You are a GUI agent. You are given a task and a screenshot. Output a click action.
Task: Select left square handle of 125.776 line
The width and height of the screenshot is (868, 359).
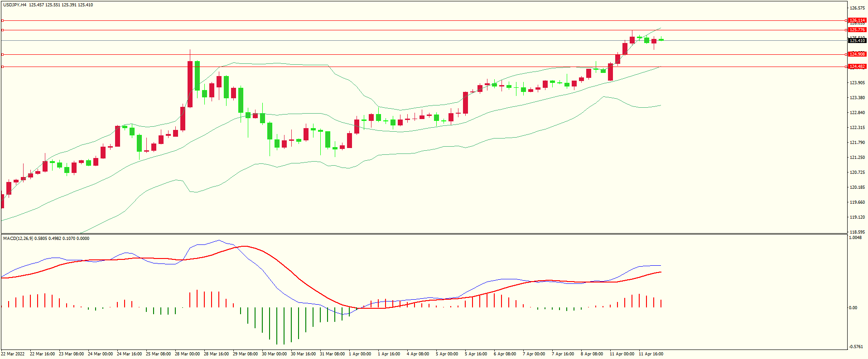[2, 30]
